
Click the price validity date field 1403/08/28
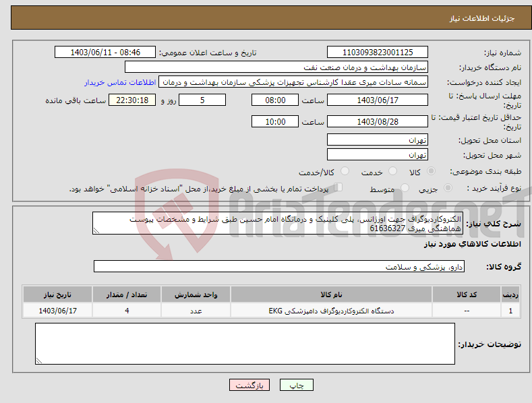click(x=378, y=121)
